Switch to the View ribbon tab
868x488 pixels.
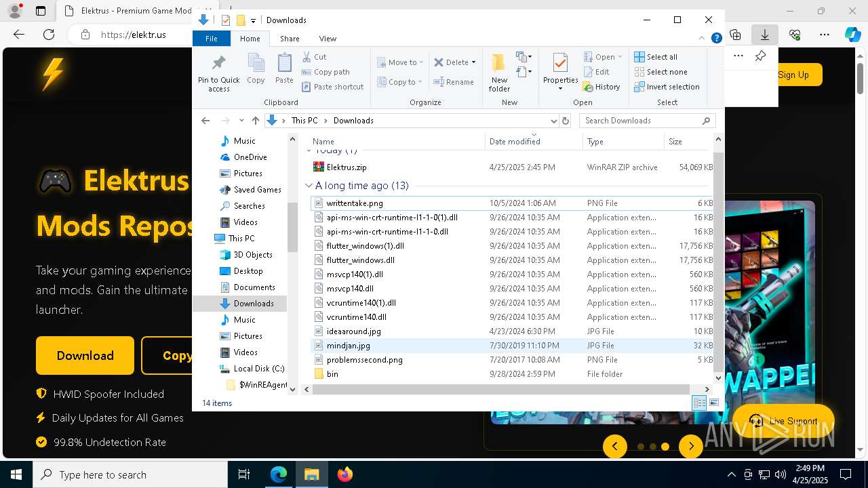(x=328, y=39)
